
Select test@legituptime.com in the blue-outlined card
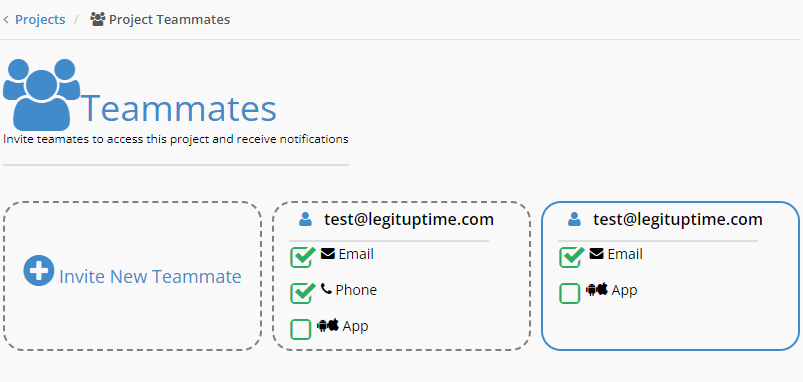(678, 220)
